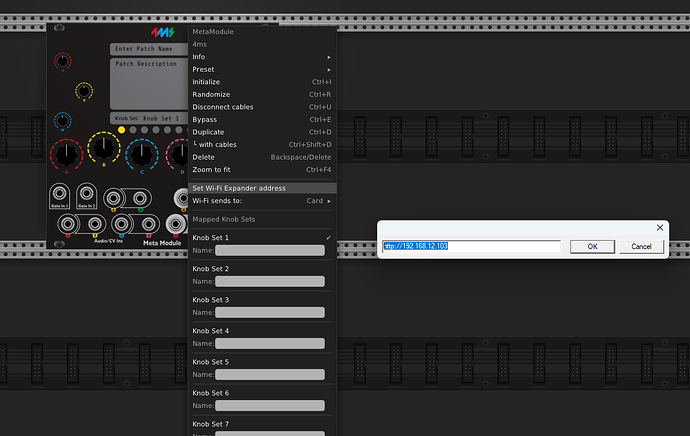Confirm the address with the OK button
The height and width of the screenshot is (436, 690).
pos(592,246)
